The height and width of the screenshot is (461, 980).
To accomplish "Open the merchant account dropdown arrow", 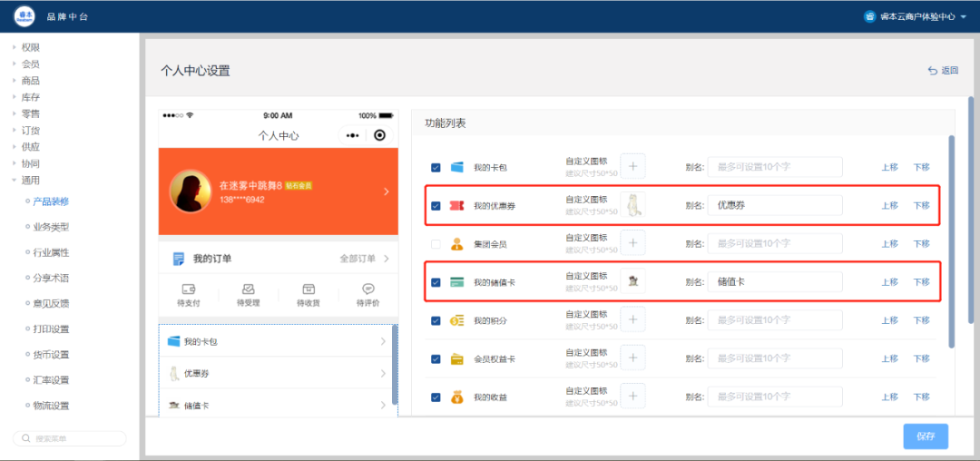I will 963,17.
